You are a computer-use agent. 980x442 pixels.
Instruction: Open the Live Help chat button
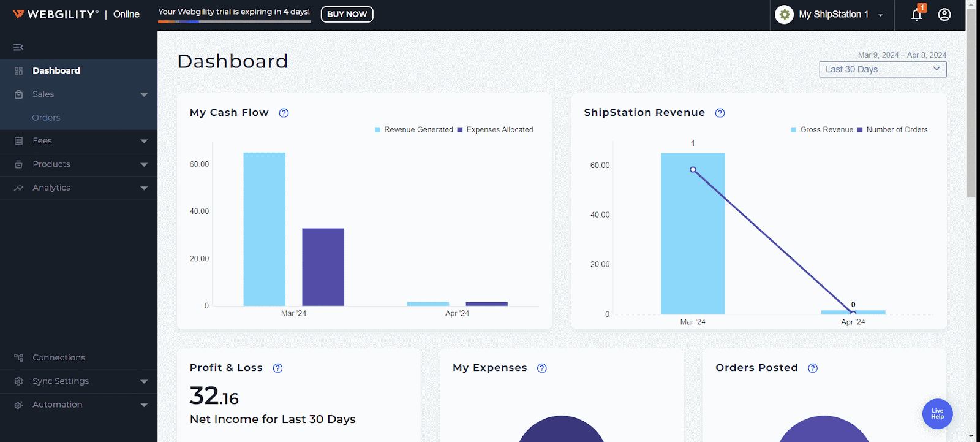tap(937, 414)
